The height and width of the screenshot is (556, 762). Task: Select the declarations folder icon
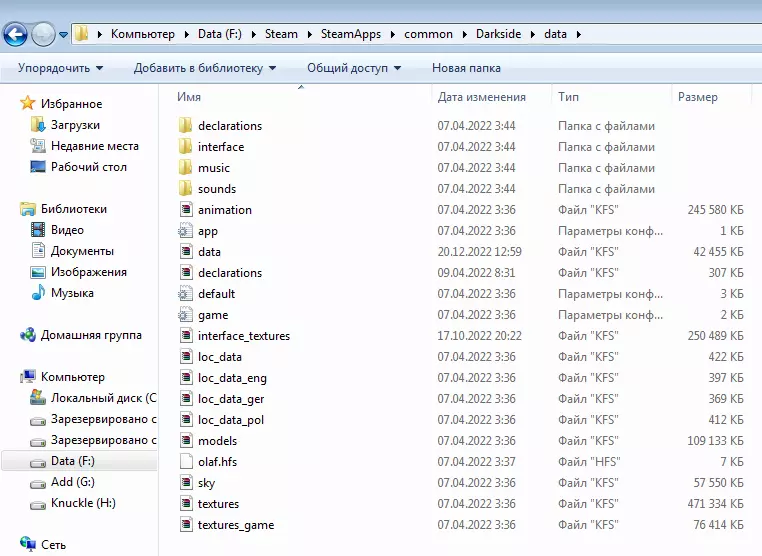tap(185, 125)
